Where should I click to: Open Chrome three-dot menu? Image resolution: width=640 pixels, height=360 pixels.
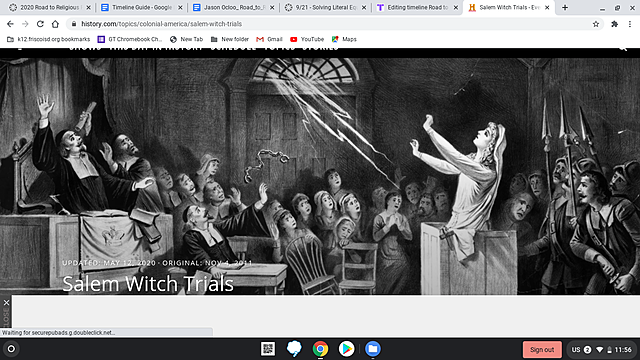click(x=630, y=24)
